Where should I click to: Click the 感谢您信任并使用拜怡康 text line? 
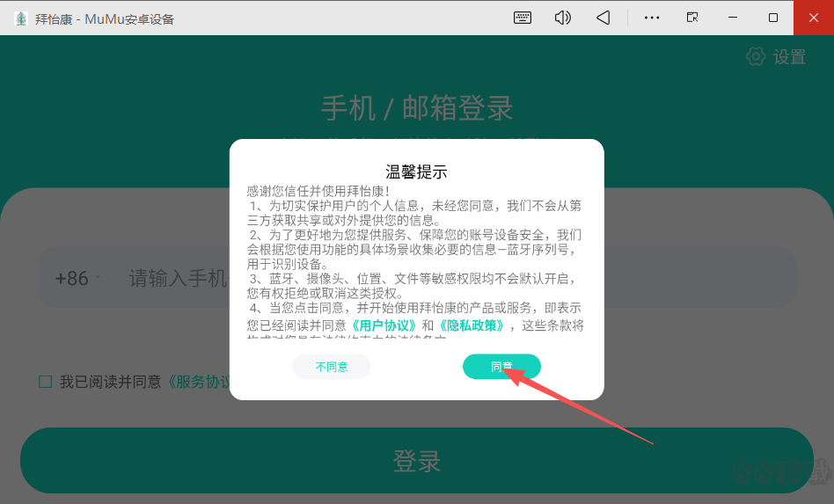click(x=318, y=191)
